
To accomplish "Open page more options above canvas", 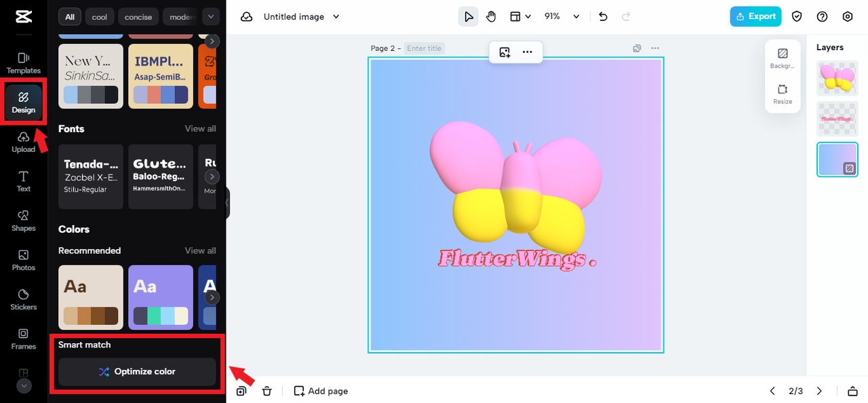I will click(x=654, y=48).
